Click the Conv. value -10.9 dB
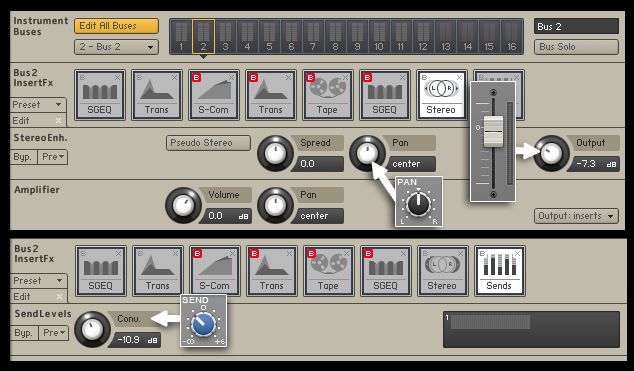The width and height of the screenshot is (634, 371). (x=135, y=340)
